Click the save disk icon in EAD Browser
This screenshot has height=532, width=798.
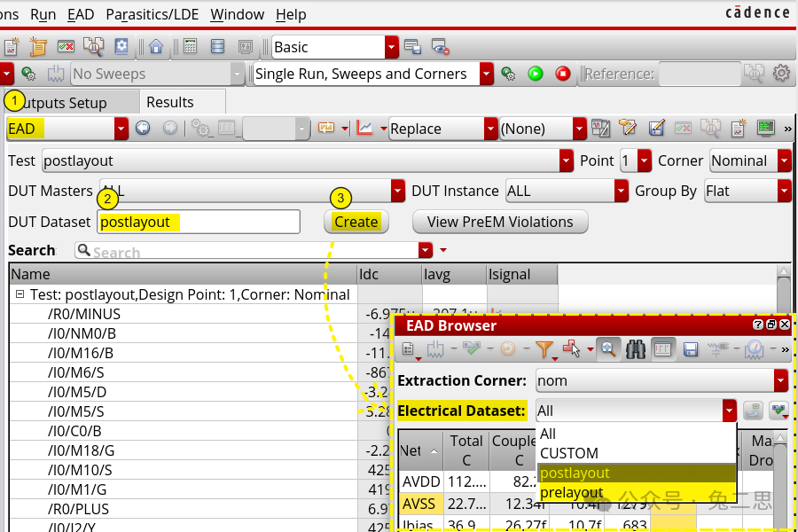tap(691, 349)
